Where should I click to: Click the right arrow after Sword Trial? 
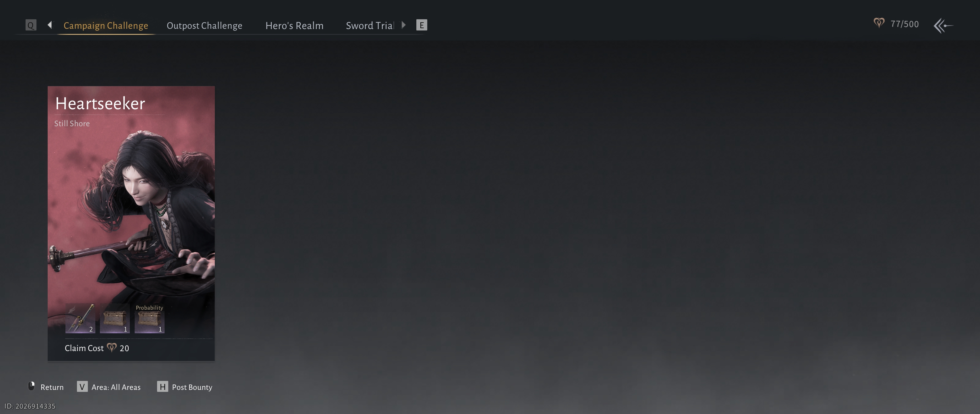(x=404, y=25)
